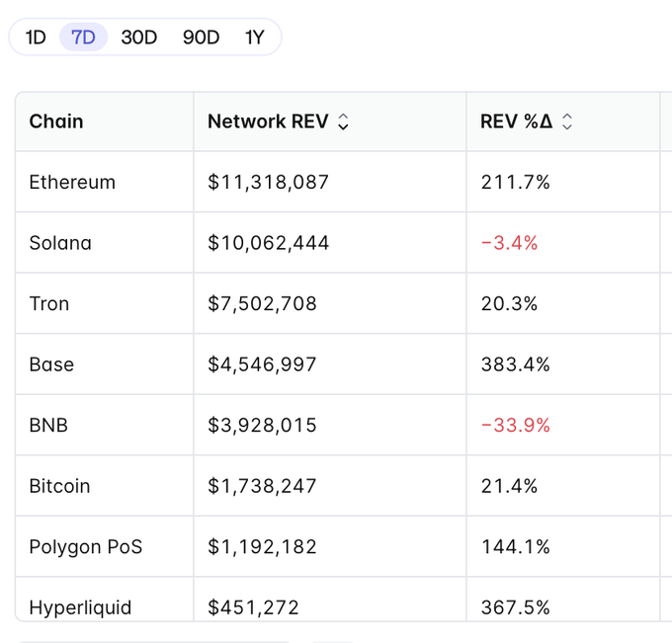The image size is (672, 643).
Task: Open the Ethereum chain row
Action: click(x=72, y=183)
